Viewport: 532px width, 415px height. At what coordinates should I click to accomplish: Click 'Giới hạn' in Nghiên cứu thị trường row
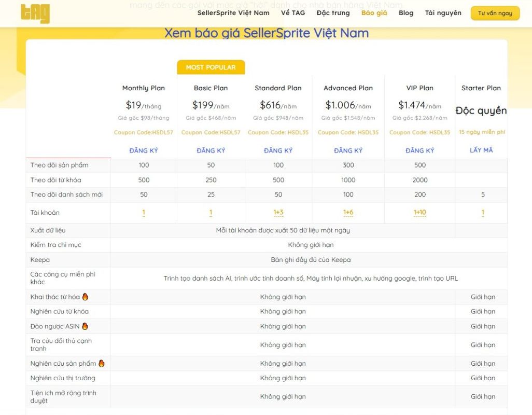tap(483, 378)
